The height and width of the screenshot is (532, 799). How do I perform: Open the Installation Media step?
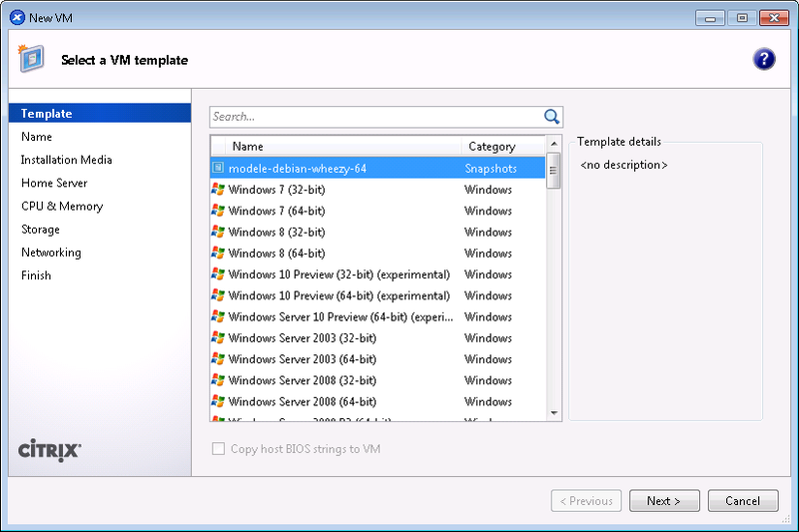[x=66, y=160]
